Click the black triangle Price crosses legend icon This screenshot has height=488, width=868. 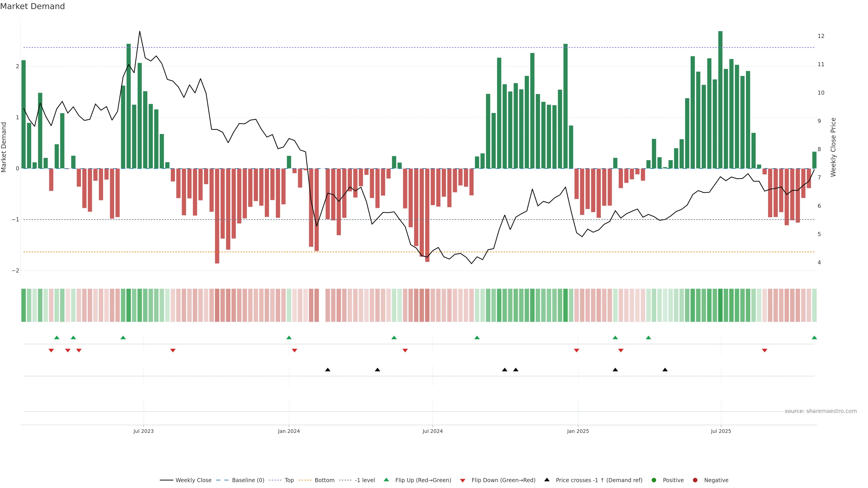click(547, 480)
